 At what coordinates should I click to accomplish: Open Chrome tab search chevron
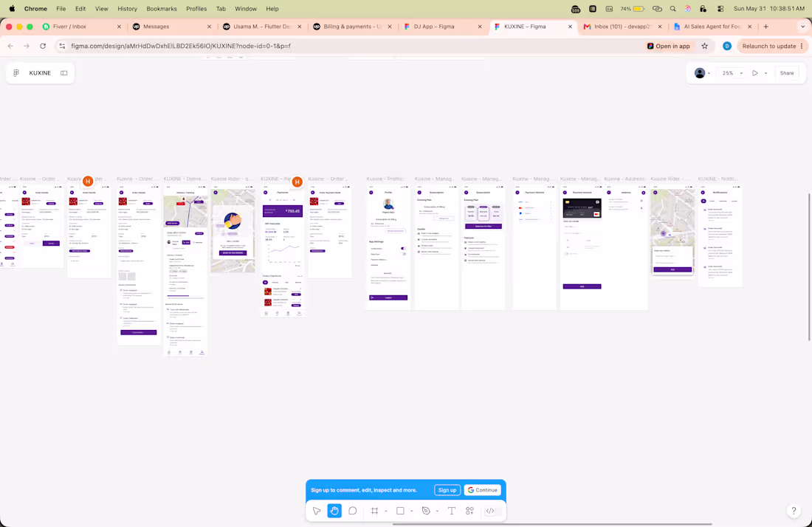(x=802, y=27)
